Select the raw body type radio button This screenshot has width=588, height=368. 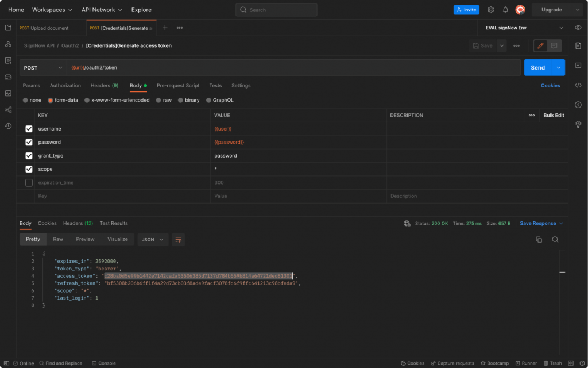(x=159, y=100)
